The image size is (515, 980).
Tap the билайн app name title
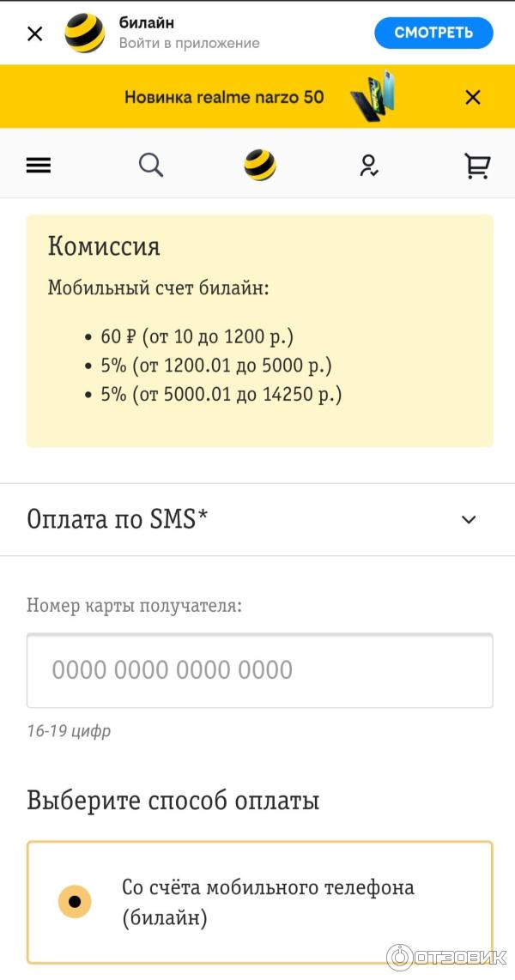pyautogui.click(x=146, y=23)
